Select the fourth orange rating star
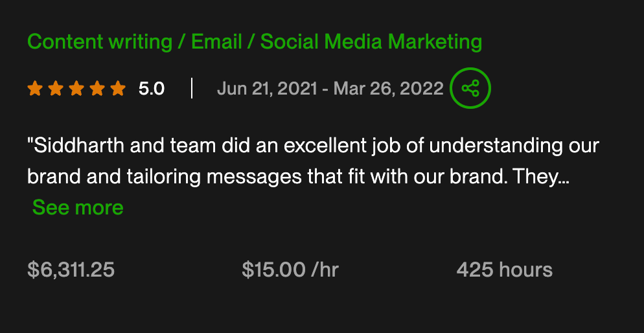Image resolution: width=644 pixels, height=333 pixels. pos(97,88)
